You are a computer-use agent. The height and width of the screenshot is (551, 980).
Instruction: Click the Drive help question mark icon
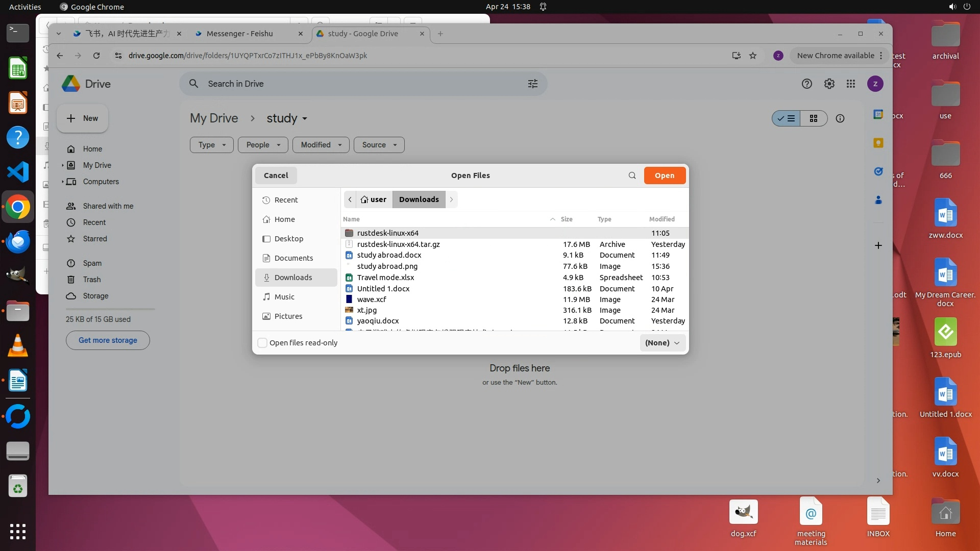[806, 84]
